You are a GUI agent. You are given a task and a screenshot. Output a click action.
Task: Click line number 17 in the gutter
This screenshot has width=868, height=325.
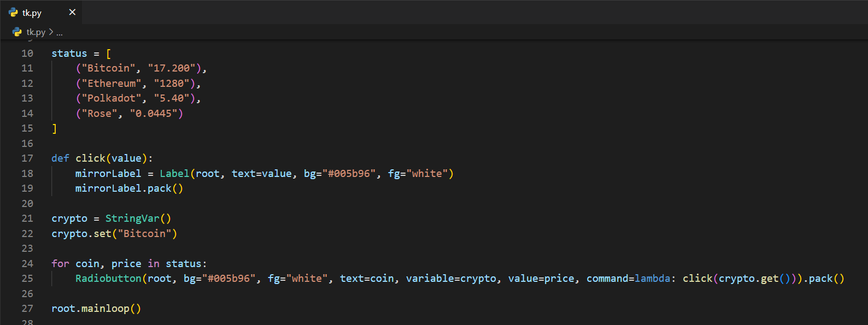point(27,158)
